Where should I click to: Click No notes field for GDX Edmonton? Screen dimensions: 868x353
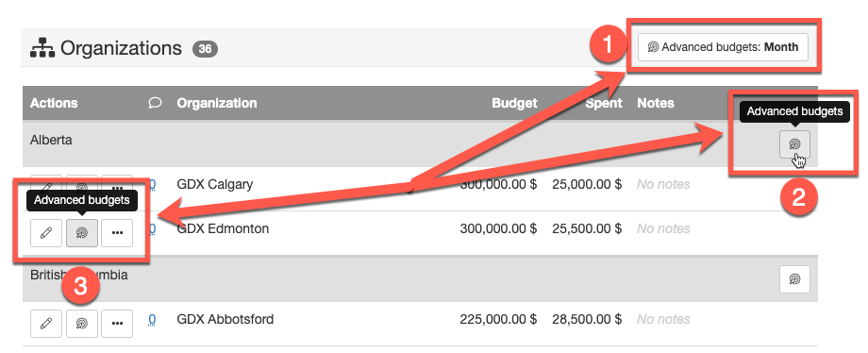[x=663, y=228]
